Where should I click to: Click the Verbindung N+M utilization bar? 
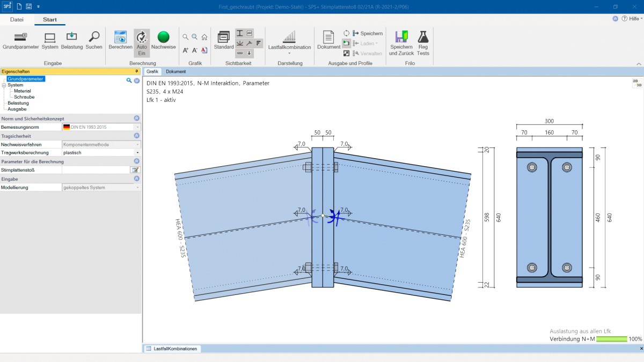[611, 339]
